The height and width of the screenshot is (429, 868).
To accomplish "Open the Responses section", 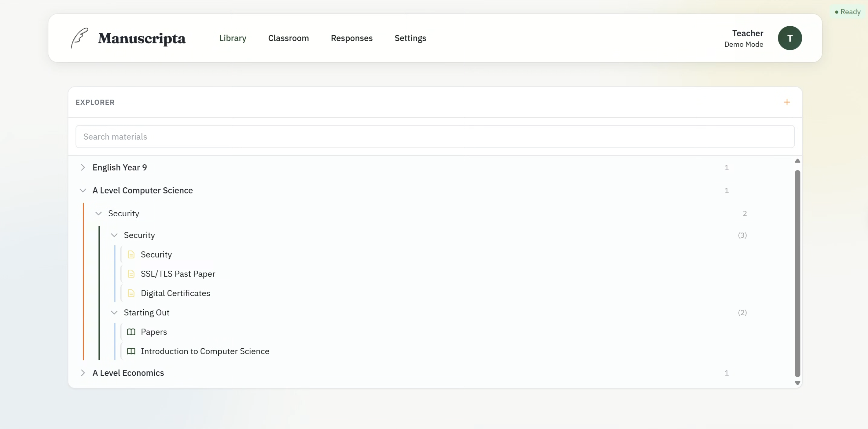I will click(351, 38).
